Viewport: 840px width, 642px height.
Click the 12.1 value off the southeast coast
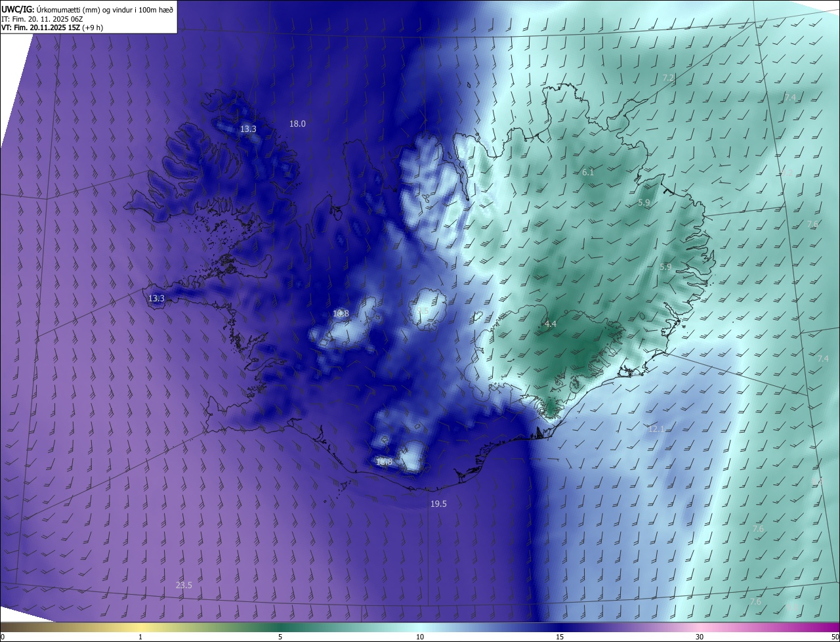pyautogui.click(x=656, y=429)
